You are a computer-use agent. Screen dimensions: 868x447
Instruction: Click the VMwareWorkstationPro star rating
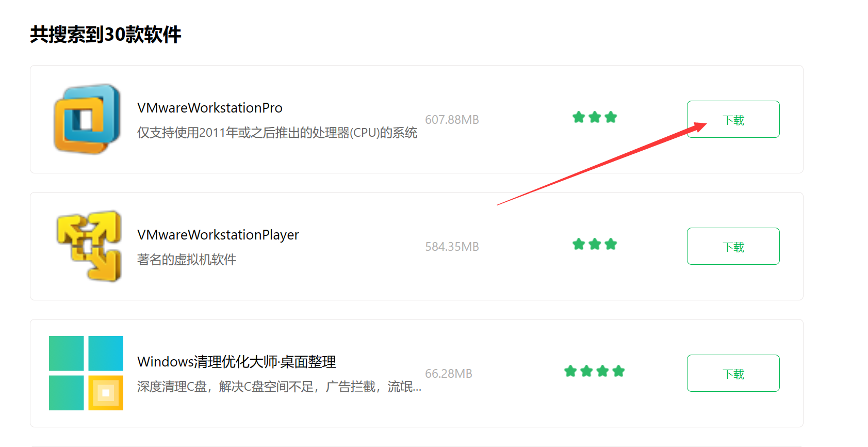595,117
